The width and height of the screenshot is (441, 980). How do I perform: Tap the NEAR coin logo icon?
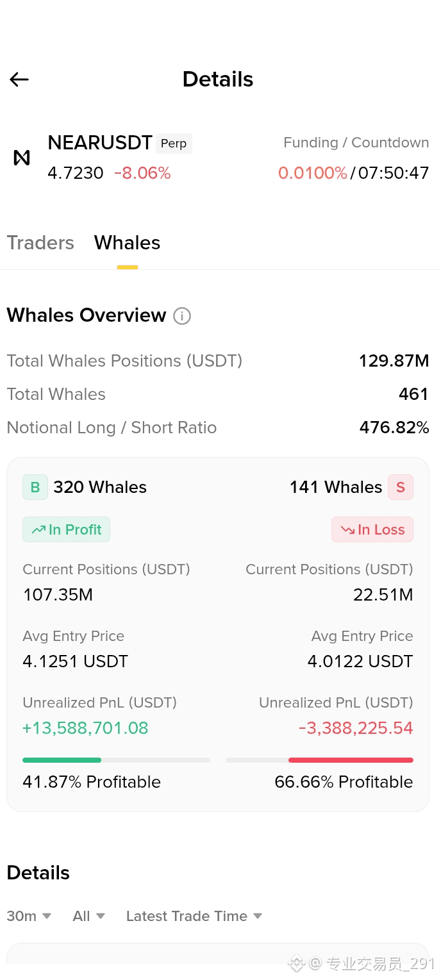coord(22,158)
